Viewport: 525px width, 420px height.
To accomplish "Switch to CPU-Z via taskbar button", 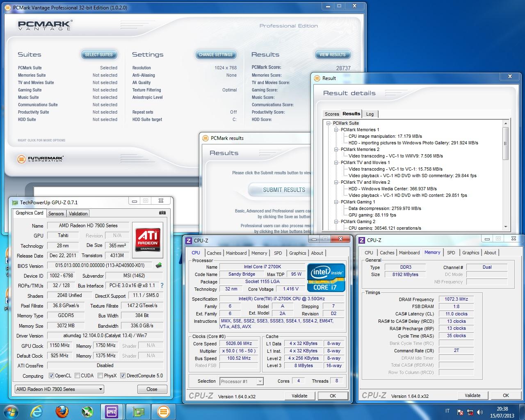I will coord(112,411).
